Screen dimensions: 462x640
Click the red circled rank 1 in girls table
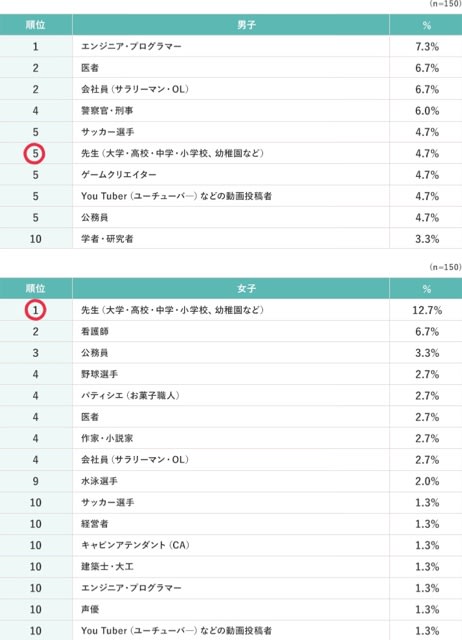pos(35,310)
